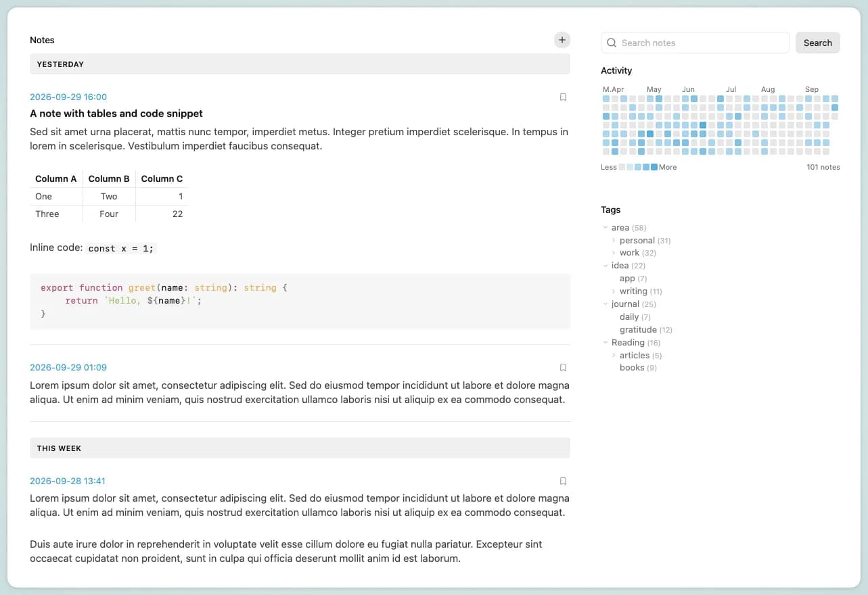Viewport: 868px width, 595px height.
Task: Bookmark the 2026-09-29 16:00 note
Action: tap(563, 97)
